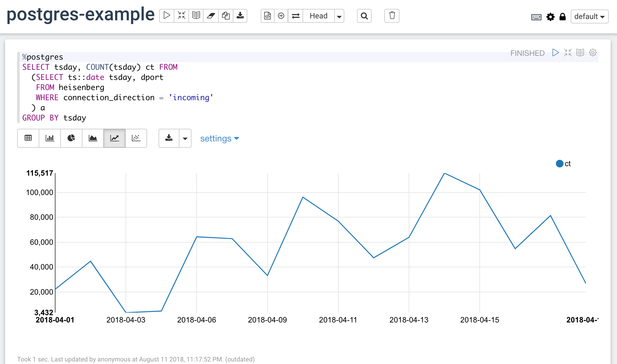Expand the Head revision dropdown arrow
This screenshot has width=617, height=364.
339,16
